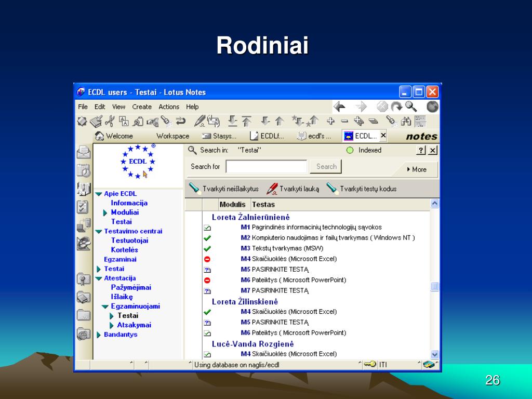Click green checkmark beside M3 Tekstų tvarkymas
This screenshot has width=532, height=399.
click(207, 248)
